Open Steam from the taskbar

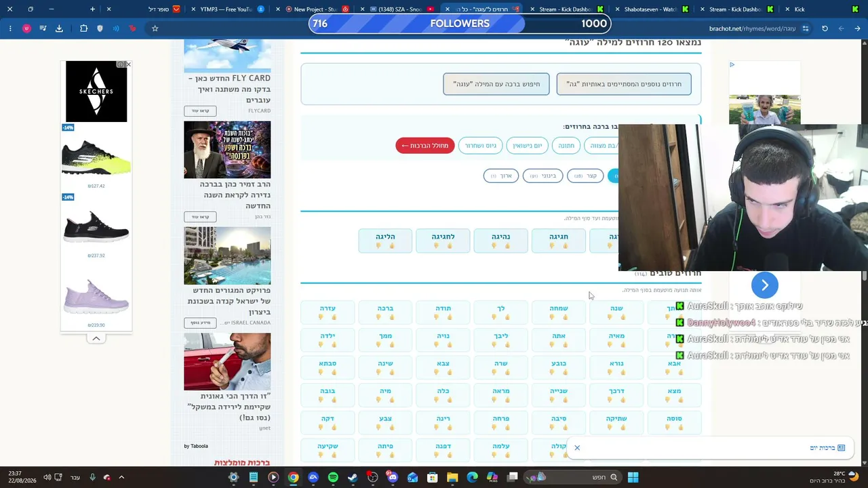point(353,477)
